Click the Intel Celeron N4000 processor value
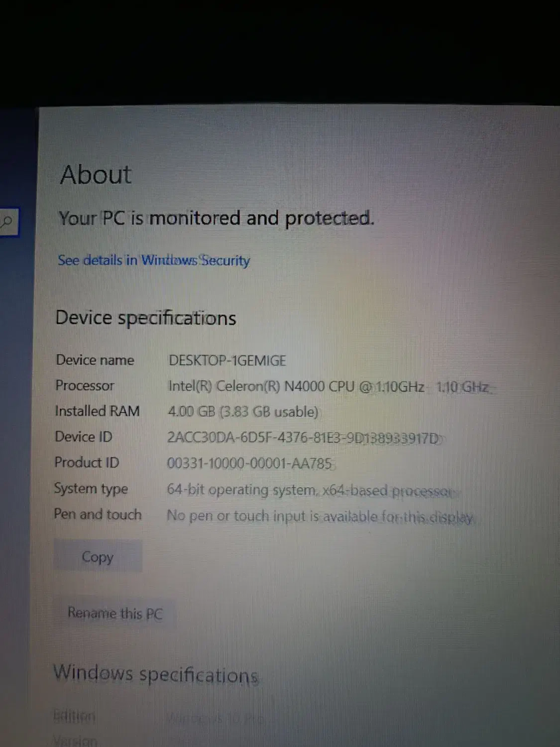 (x=329, y=386)
